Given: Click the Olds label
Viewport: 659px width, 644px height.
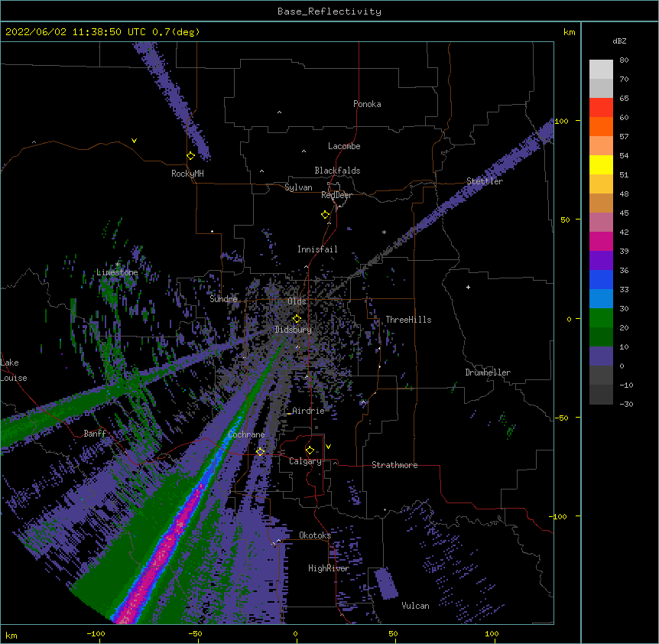Looking at the screenshot, I should tap(297, 301).
